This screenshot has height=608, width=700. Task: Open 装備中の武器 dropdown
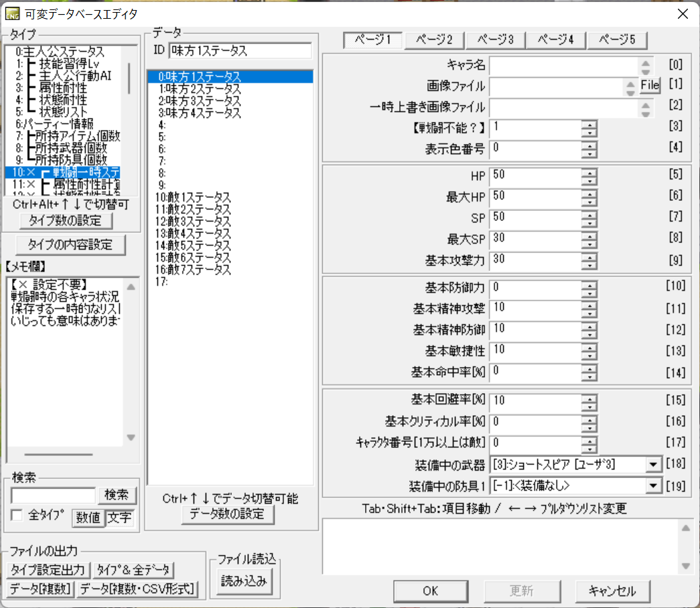click(x=653, y=465)
